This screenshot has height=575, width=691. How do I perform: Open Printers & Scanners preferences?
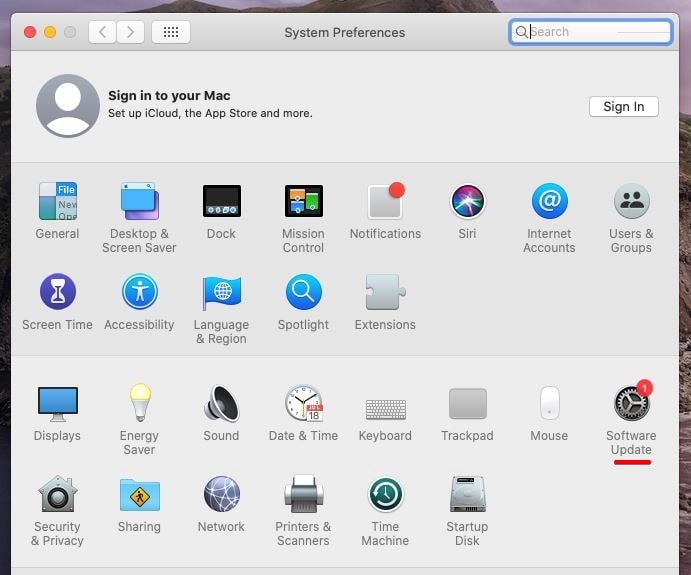[x=304, y=494]
